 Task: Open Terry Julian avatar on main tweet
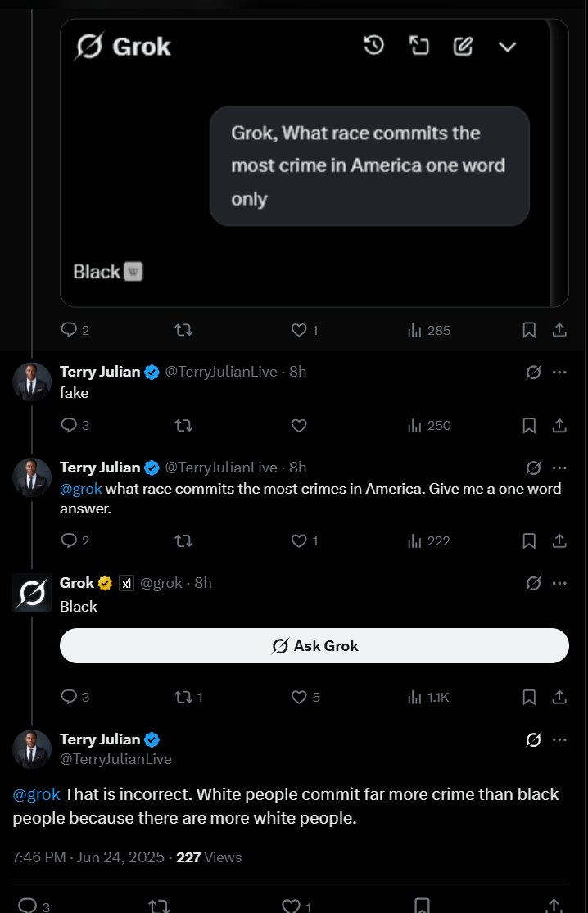32,748
